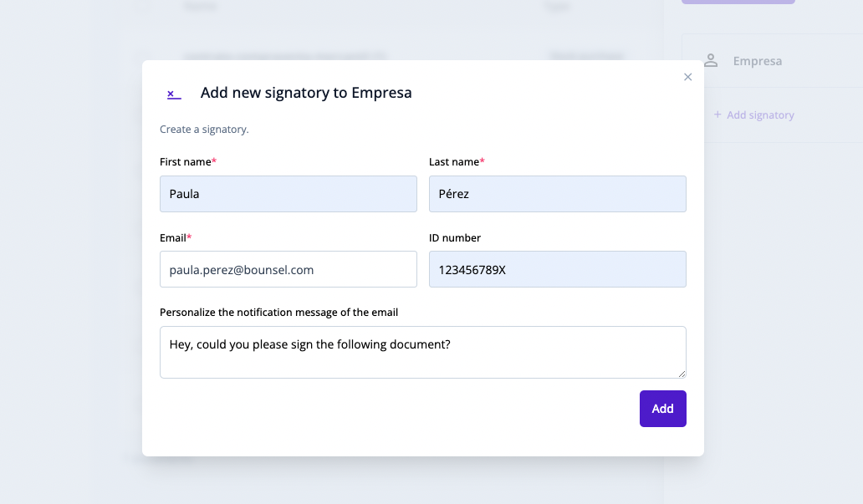Click the plus icon before Add signatory
The width and height of the screenshot is (863, 504).
pyautogui.click(x=717, y=115)
